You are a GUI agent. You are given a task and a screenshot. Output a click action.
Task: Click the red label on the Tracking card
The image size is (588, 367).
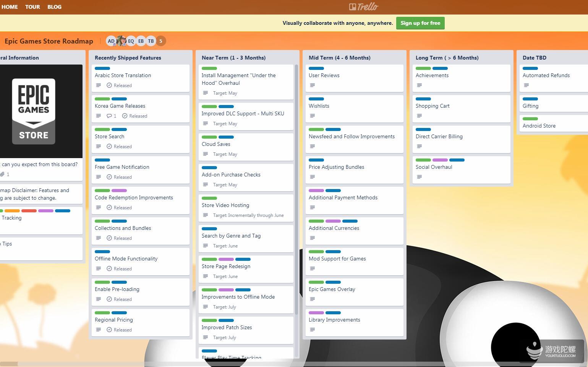[x=29, y=211]
